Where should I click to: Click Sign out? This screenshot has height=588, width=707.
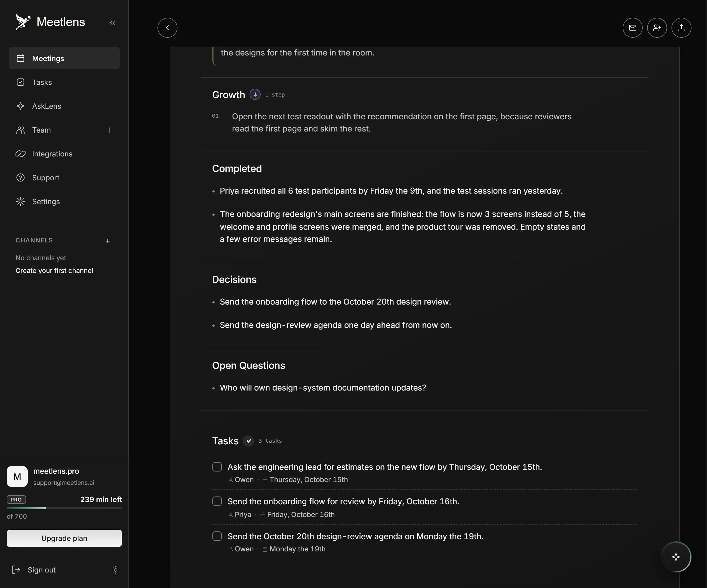pyautogui.click(x=41, y=570)
